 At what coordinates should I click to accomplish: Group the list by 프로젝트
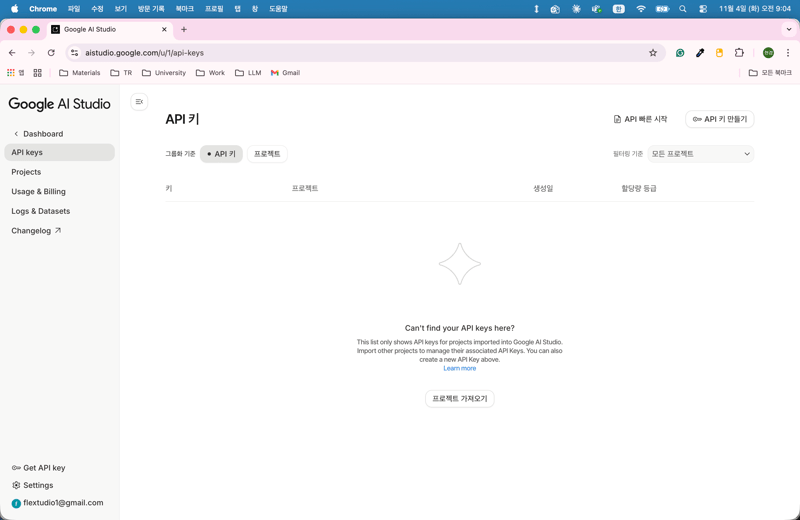(x=267, y=154)
